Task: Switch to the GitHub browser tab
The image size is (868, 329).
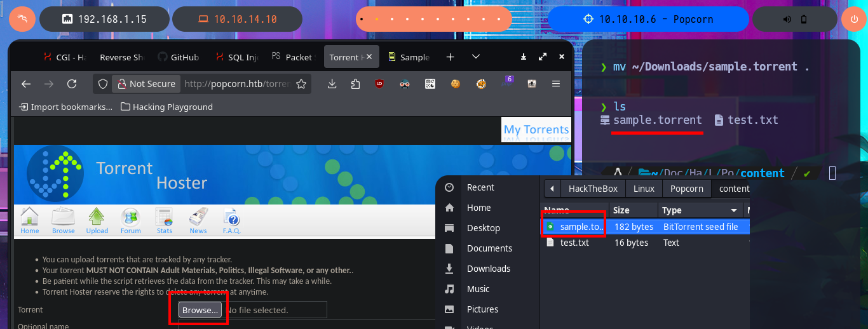Action: [178, 57]
